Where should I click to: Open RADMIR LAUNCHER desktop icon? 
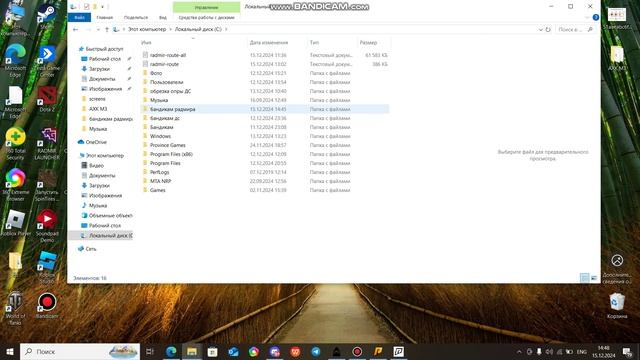pyautogui.click(x=47, y=144)
